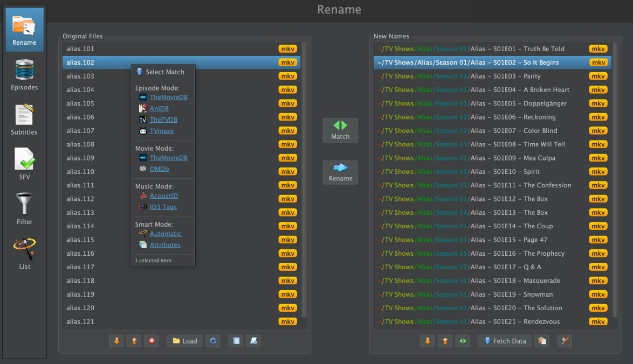Choose Automatic under Smart Mode
633x364 pixels.
[x=166, y=234]
